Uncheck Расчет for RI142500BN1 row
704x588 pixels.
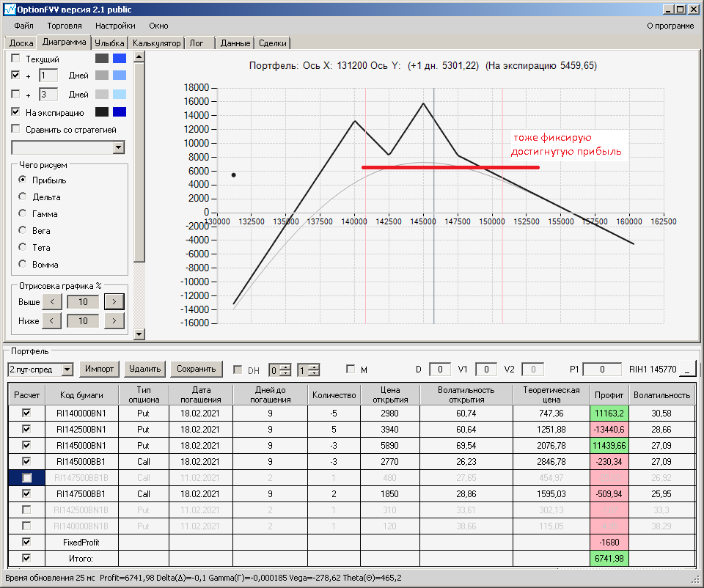(26, 429)
